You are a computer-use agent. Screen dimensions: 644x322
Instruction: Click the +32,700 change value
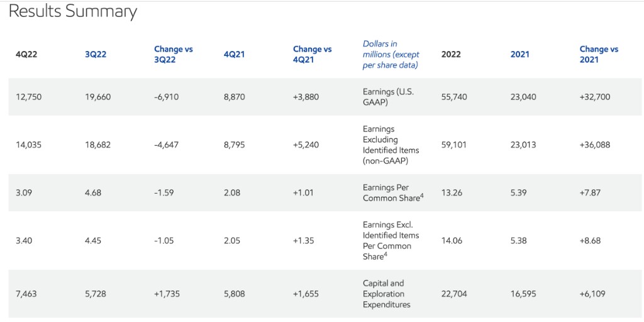click(595, 97)
